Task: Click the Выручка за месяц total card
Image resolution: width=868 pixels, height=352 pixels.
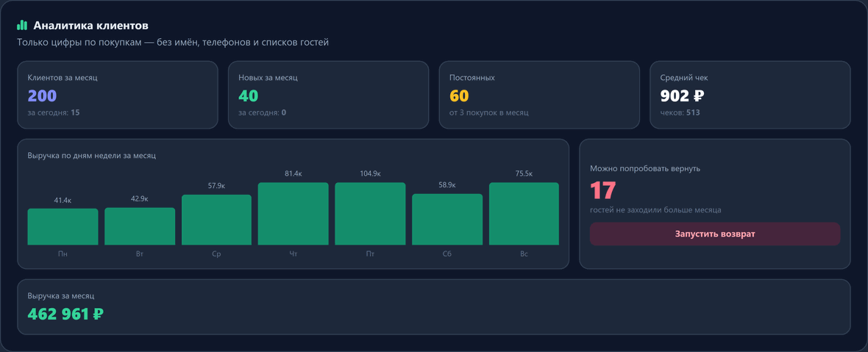Action: tap(434, 306)
